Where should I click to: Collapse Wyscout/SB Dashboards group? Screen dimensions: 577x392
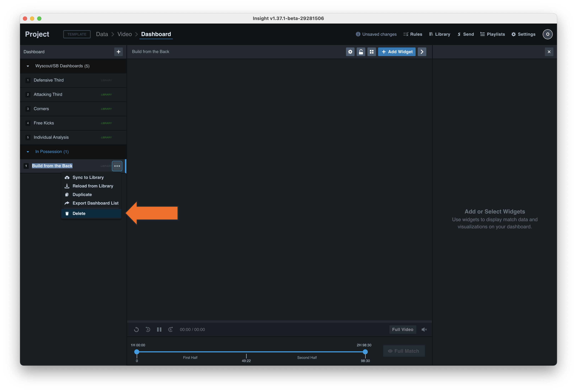click(x=28, y=66)
